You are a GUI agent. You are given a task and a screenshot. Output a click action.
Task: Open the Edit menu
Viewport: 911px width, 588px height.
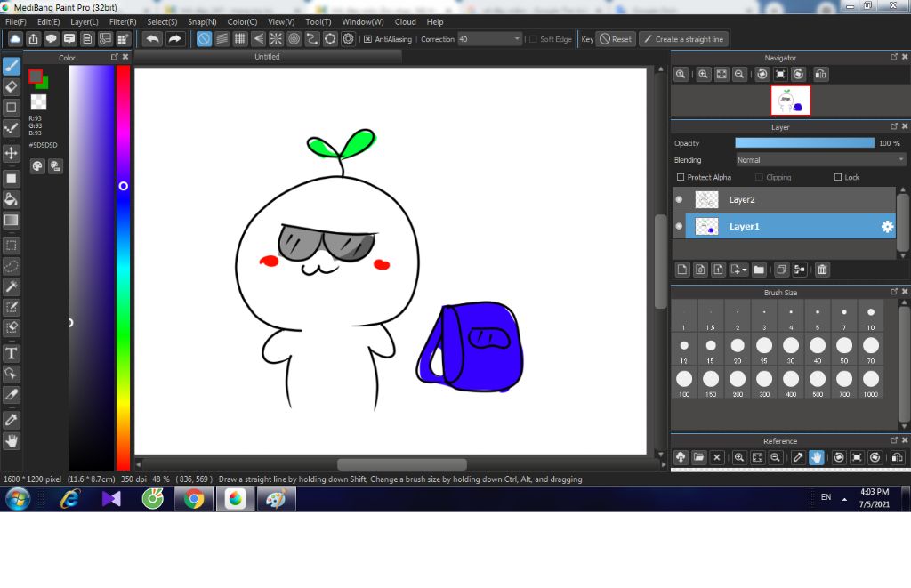tap(48, 21)
